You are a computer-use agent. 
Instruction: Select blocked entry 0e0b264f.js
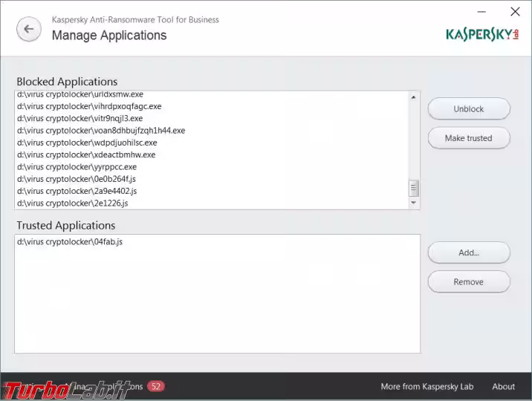pos(212,179)
